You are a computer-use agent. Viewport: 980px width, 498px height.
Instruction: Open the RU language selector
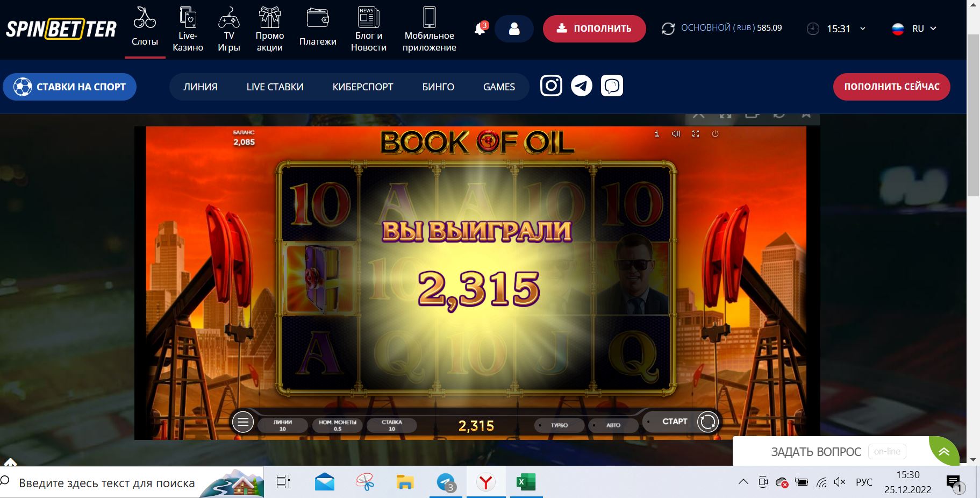tap(914, 29)
